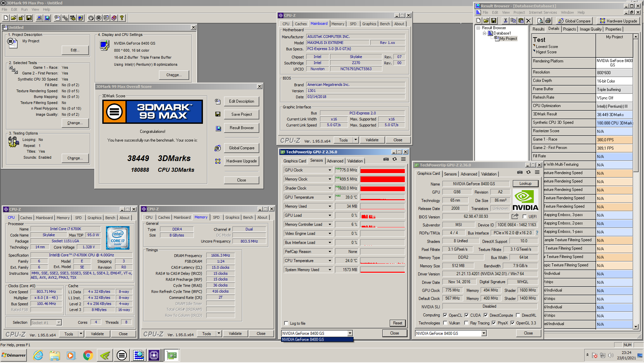This screenshot has height=363, width=644.
Task: Open Internet Explorer from taskbar
Action: 38,355
